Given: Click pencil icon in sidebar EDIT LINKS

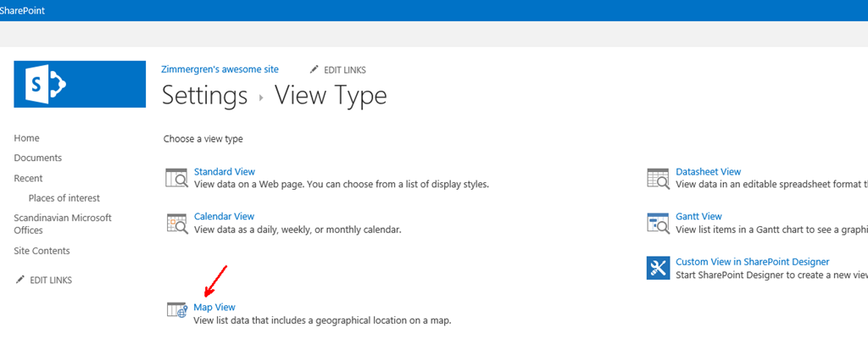Looking at the screenshot, I should [x=20, y=280].
